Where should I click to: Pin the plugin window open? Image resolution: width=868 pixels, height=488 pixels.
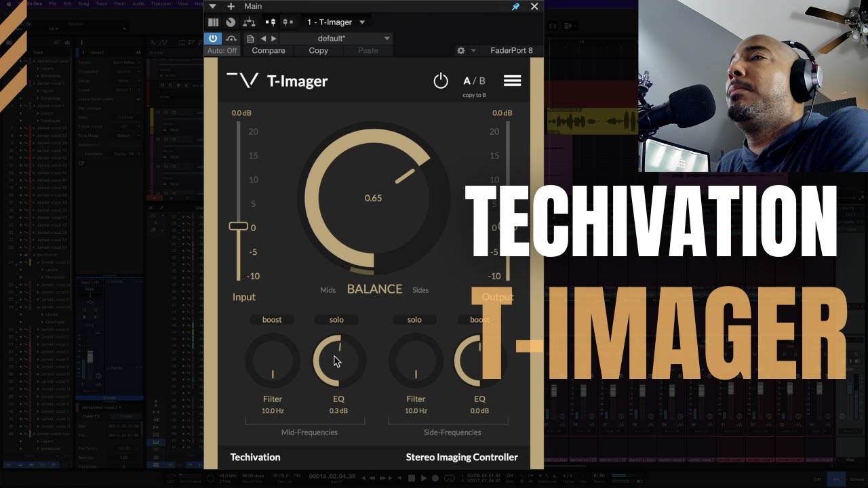(x=515, y=6)
